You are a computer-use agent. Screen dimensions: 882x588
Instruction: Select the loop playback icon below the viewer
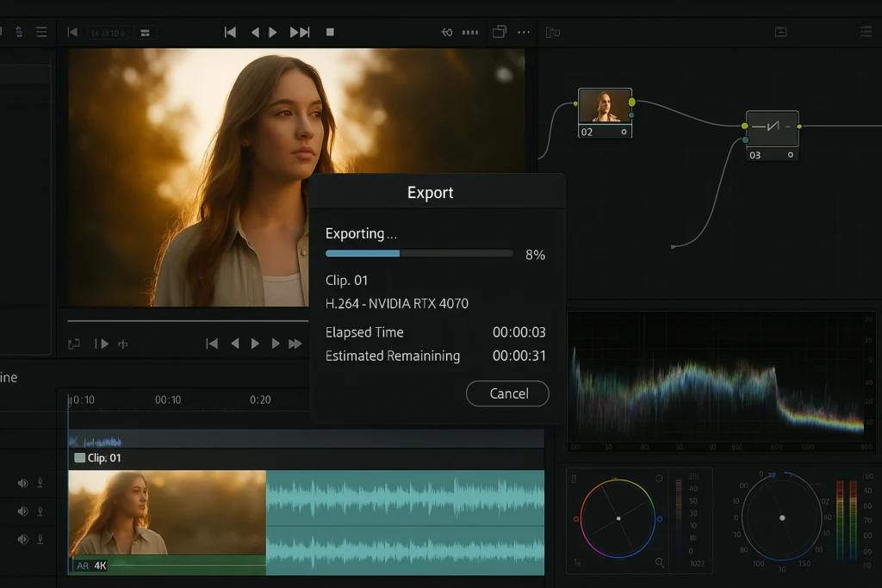click(76, 344)
